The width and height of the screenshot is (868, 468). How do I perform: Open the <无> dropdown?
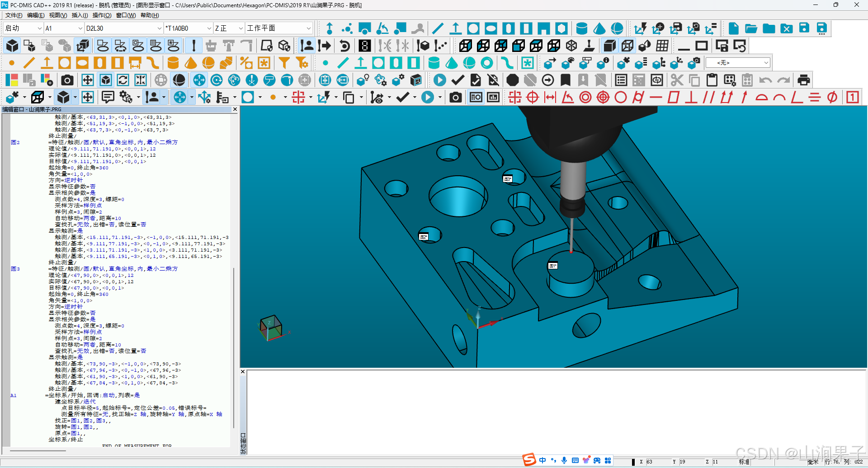[x=737, y=63]
